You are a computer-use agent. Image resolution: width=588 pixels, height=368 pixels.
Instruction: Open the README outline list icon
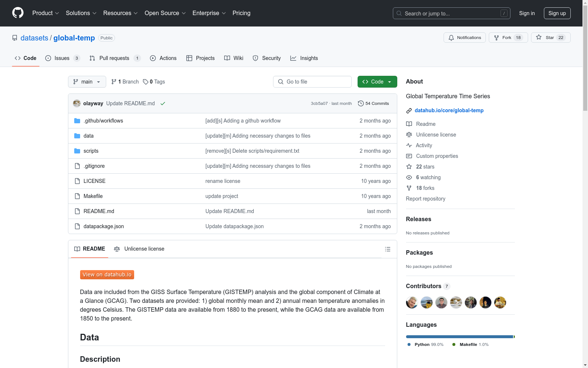tap(387, 249)
